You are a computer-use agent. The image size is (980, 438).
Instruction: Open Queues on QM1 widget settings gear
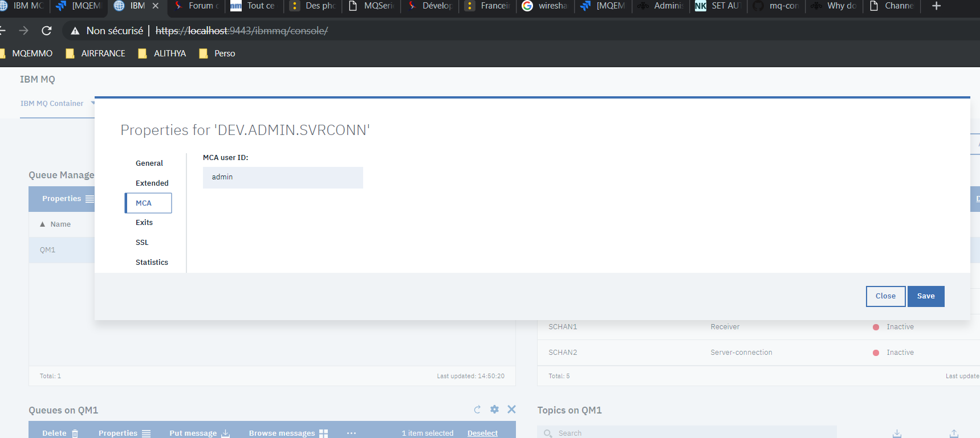[494, 410]
